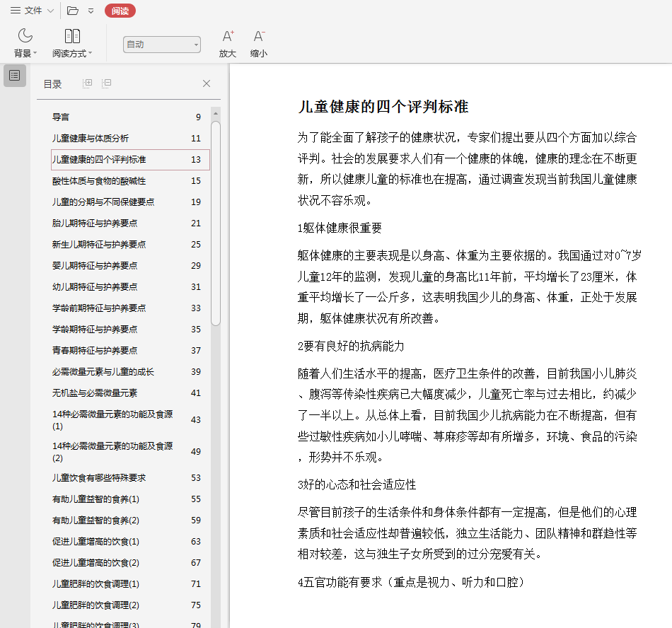Image resolution: width=672 pixels, height=628 pixels.
Task: Select the 阅读 mode tab
Action: click(x=120, y=11)
